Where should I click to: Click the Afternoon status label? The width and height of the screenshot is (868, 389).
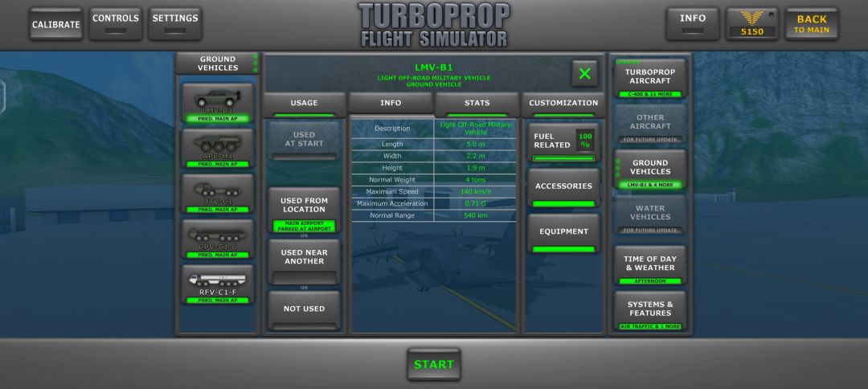650,281
